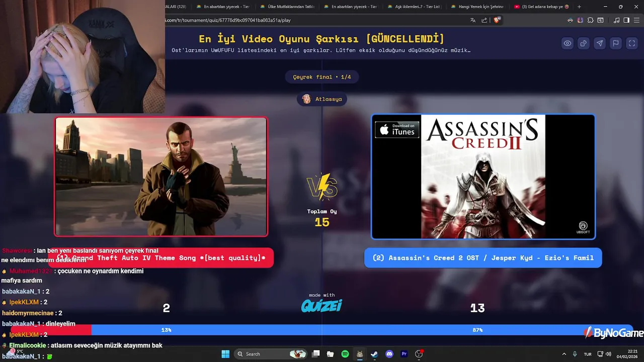Click the fullscreen icon in quiz header
Viewport: 644px width, 362px height.
[632, 43]
